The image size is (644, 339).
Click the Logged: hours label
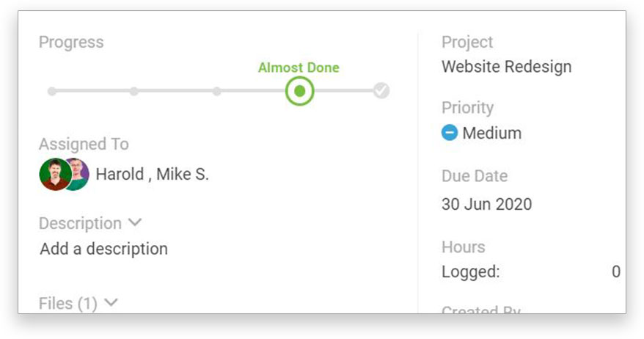[471, 271]
